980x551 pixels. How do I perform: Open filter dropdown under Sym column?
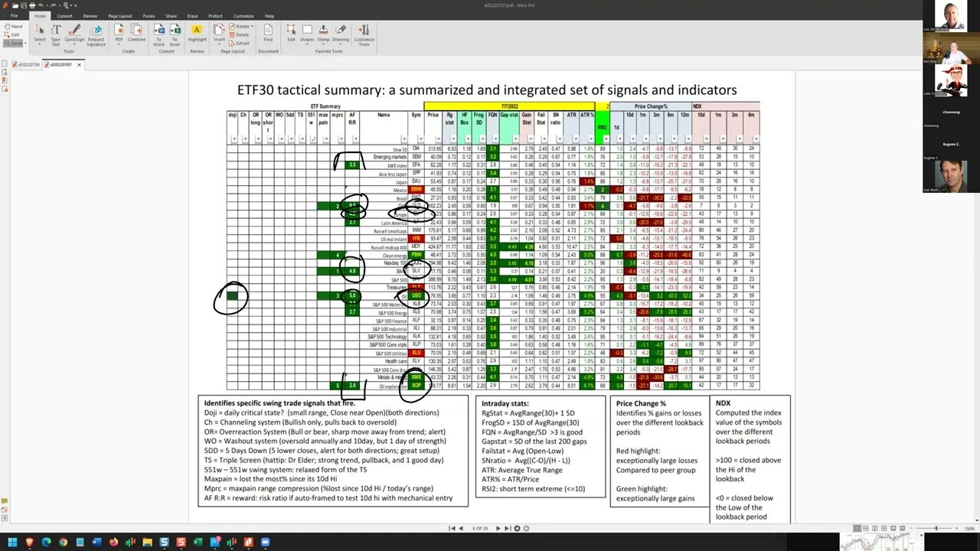420,139
